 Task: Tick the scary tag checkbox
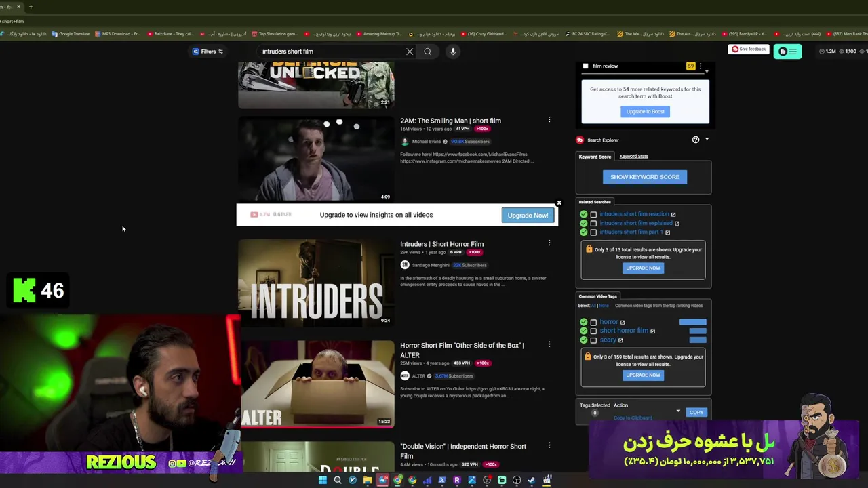[593, 340]
